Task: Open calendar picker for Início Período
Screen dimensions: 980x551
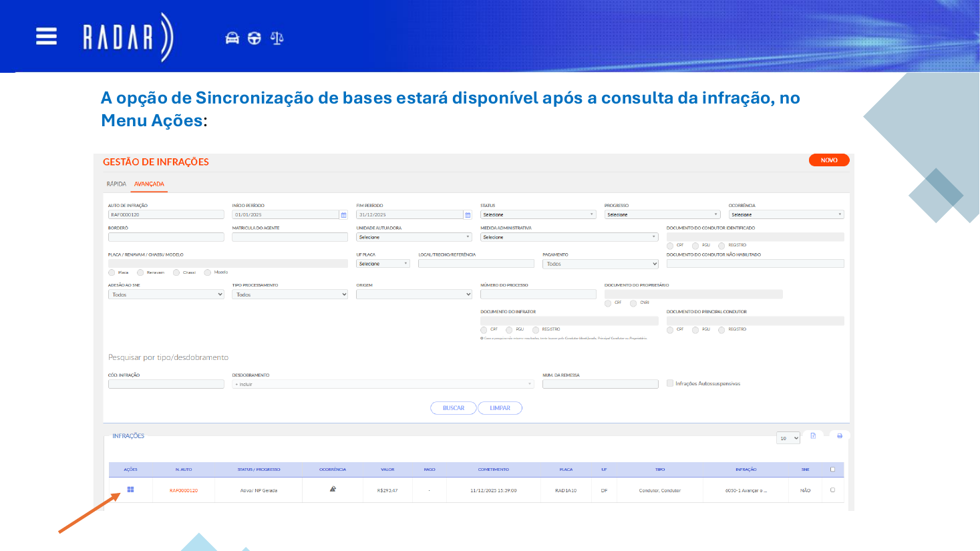Action: [343, 215]
